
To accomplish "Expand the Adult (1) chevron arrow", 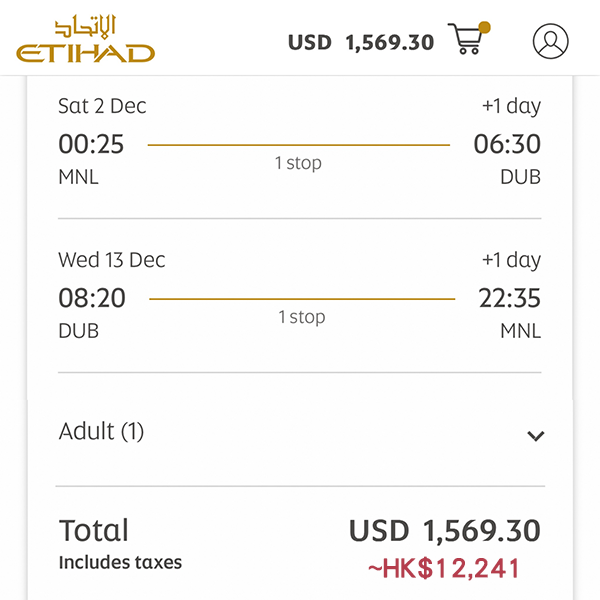I will [x=535, y=435].
